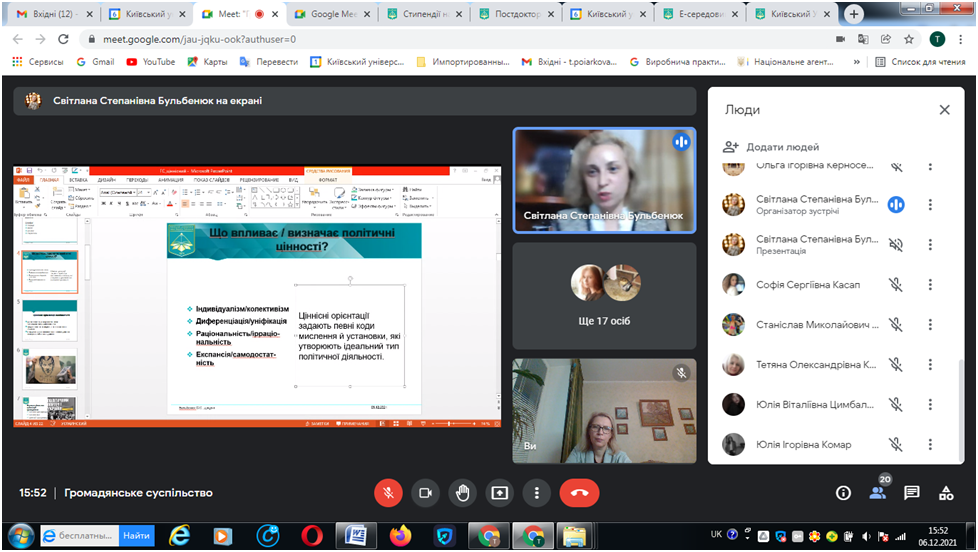Open options for Тетяна Олександрівна participant

coord(930,365)
